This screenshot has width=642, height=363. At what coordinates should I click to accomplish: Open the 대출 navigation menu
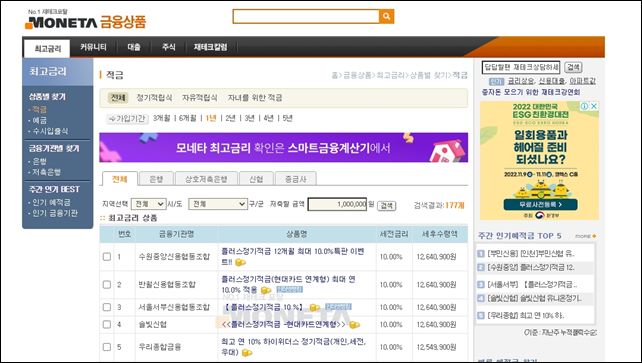click(x=134, y=47)
